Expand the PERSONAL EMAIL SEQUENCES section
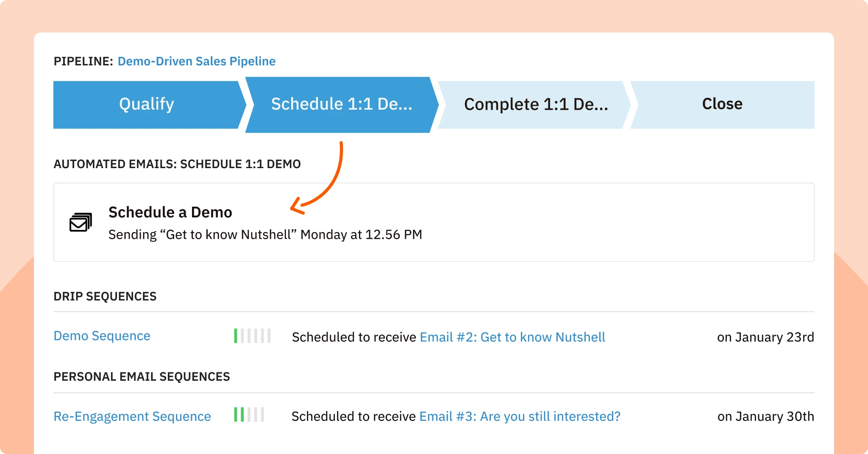 coord(142,376)
